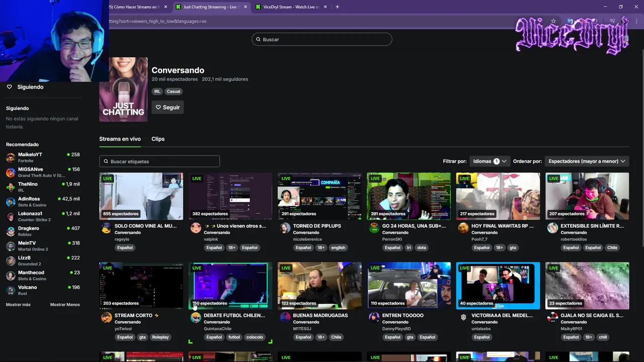Open ENTREN TOOOOO stream thumbnail
The width and height of the screenshot is (644, 362).
pyautogui.click(x=409, y=286)
